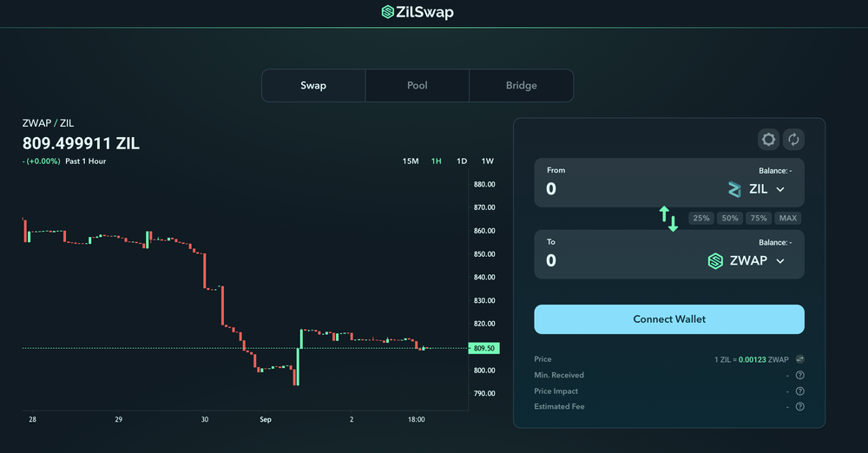Open ZIL token dropdown chevron
This screenshot has height=453, width=868.
pos(780,189)
